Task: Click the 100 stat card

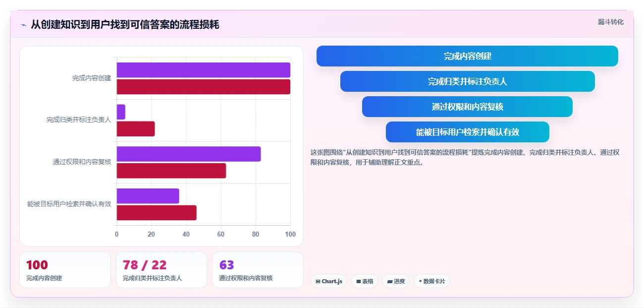Action: pyautogui.click(x=65, y=270)
